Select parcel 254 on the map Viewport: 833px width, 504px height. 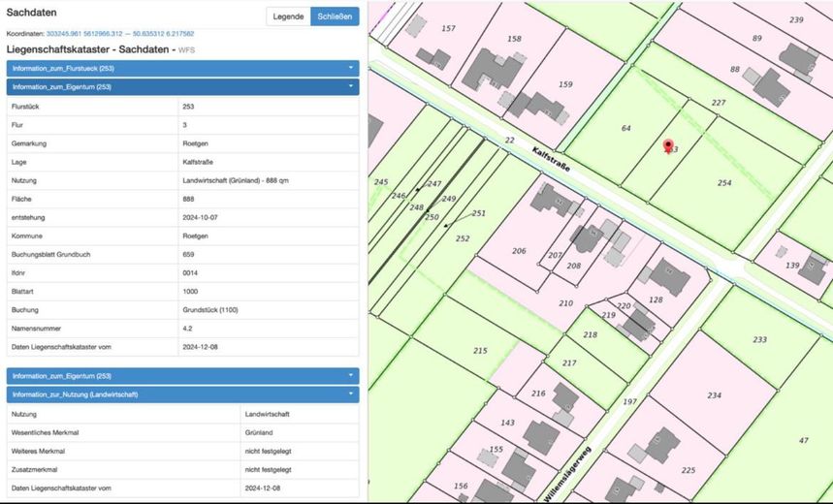[723, 182]
